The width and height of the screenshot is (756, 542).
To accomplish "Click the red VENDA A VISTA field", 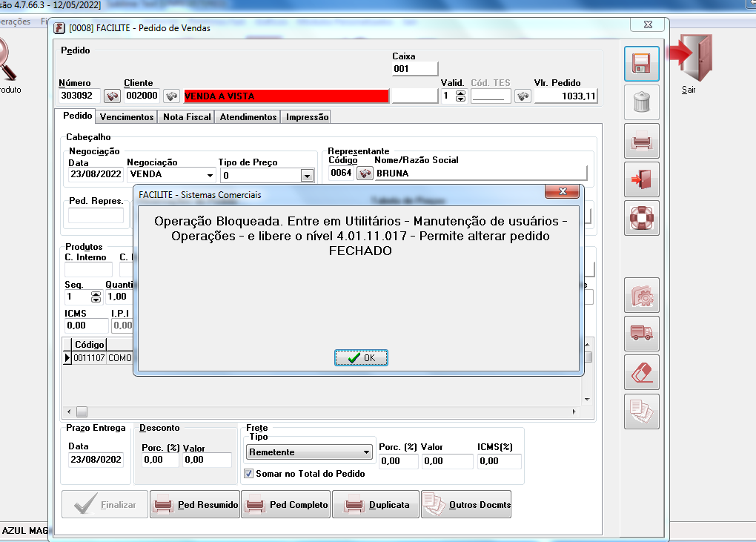I will click(x=286, y=96).
